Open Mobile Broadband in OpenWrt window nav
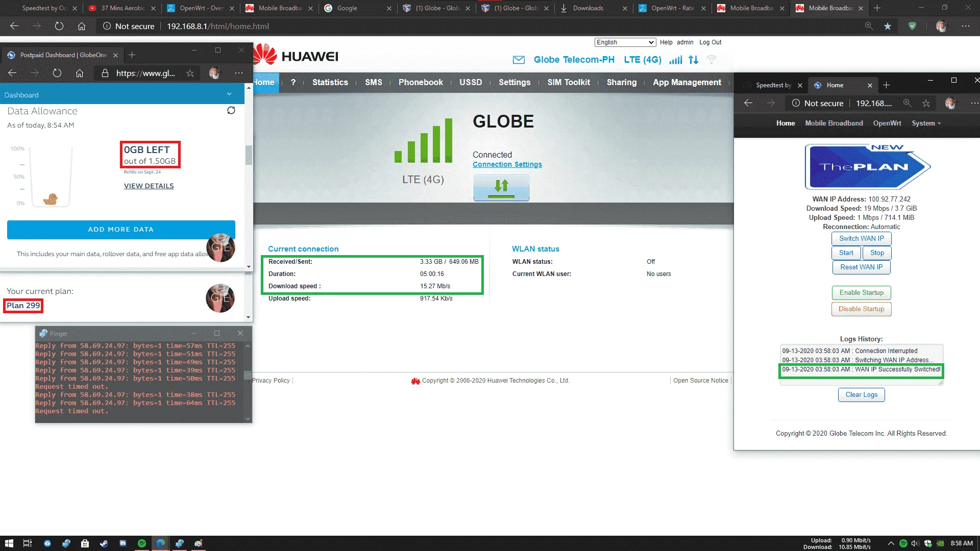This screenshot has width=980, height=551. click(x=834, y=123)
